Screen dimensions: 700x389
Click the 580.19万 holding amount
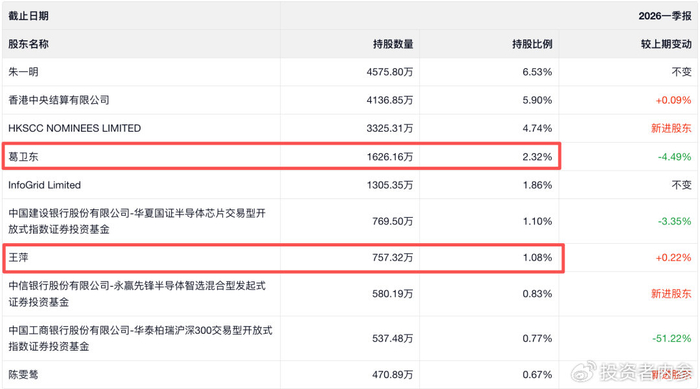coord(393,293)
